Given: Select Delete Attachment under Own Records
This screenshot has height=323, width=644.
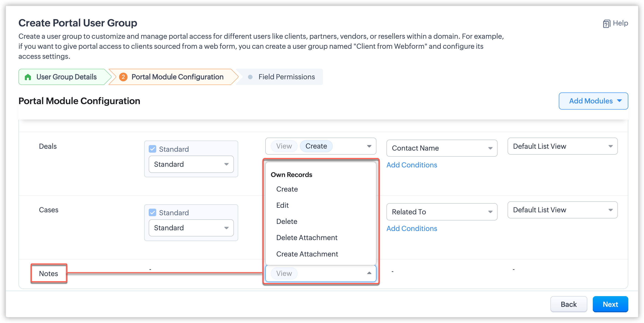Looking at the screenshot, I should coord(307,238).
